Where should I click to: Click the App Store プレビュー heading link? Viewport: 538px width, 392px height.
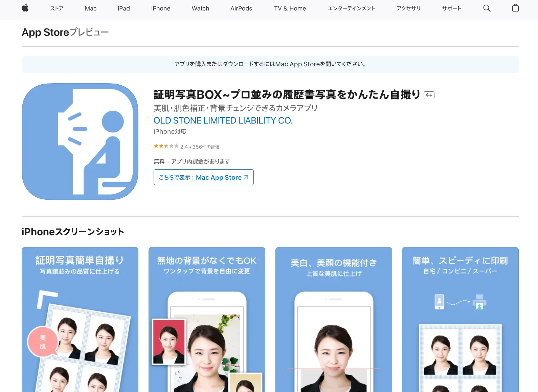point(65,32)
